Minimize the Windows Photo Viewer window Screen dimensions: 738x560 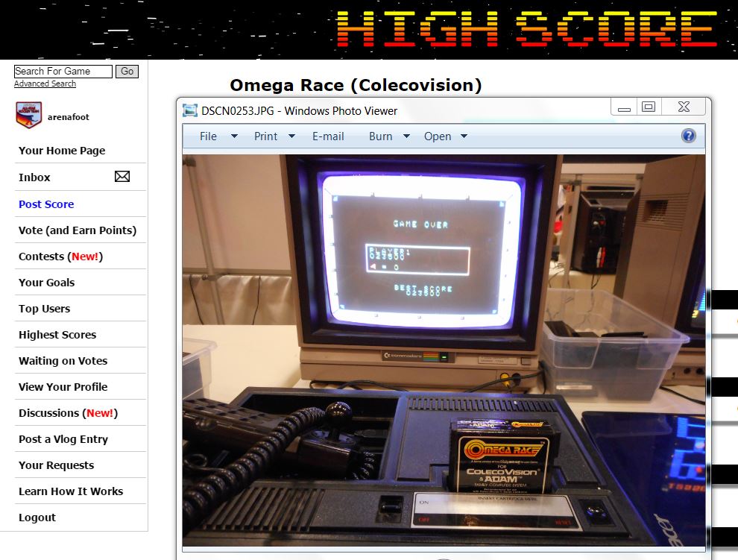pos(624,107)
